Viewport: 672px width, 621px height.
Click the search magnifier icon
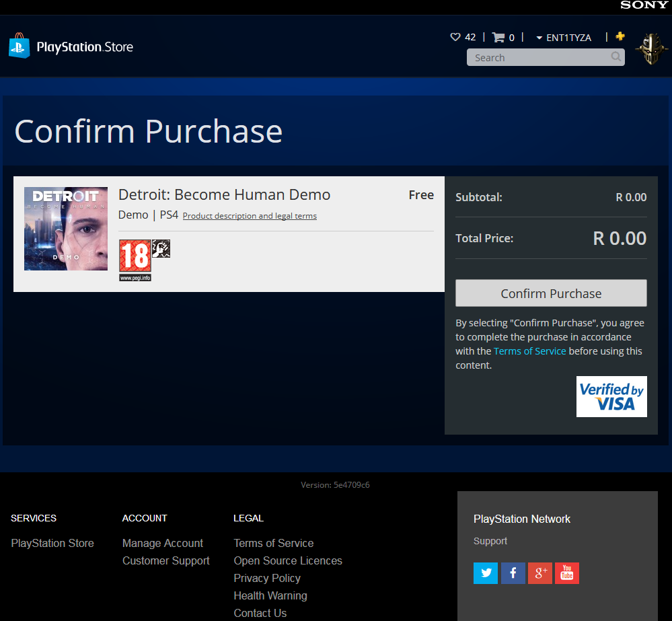(616, 57)
